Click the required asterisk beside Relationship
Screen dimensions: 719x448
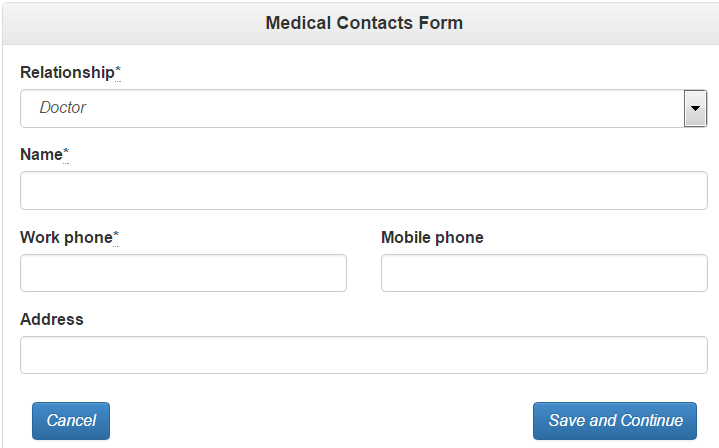tap(118, 72)
